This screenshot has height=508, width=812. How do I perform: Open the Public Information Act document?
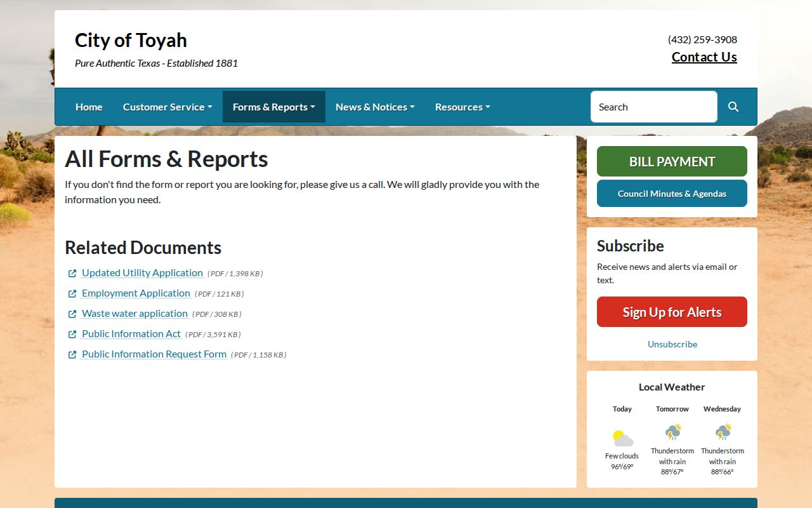point(131,334)
